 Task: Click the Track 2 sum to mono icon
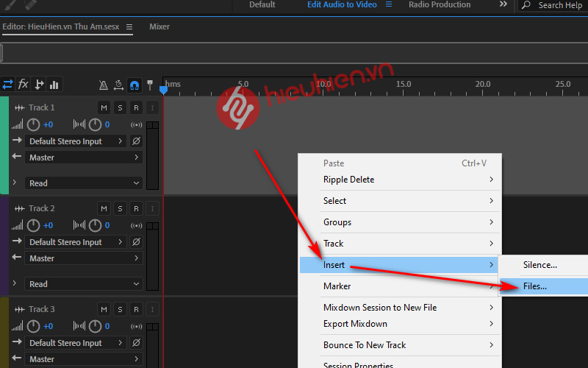click(135, 225)
